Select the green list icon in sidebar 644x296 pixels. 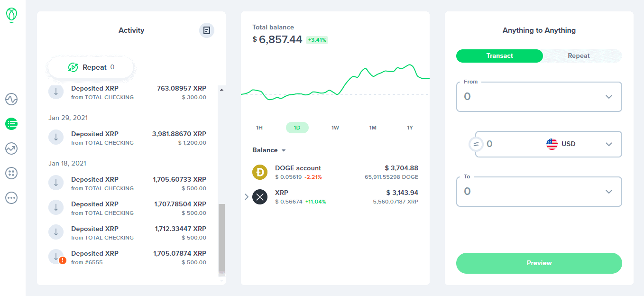[11, 124]
